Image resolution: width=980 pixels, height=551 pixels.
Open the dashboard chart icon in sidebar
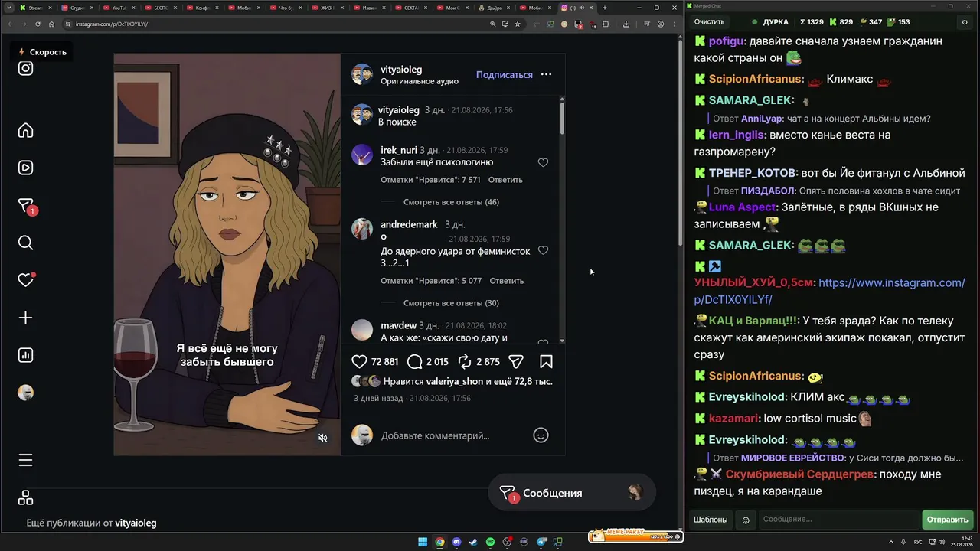coord(25,355)
